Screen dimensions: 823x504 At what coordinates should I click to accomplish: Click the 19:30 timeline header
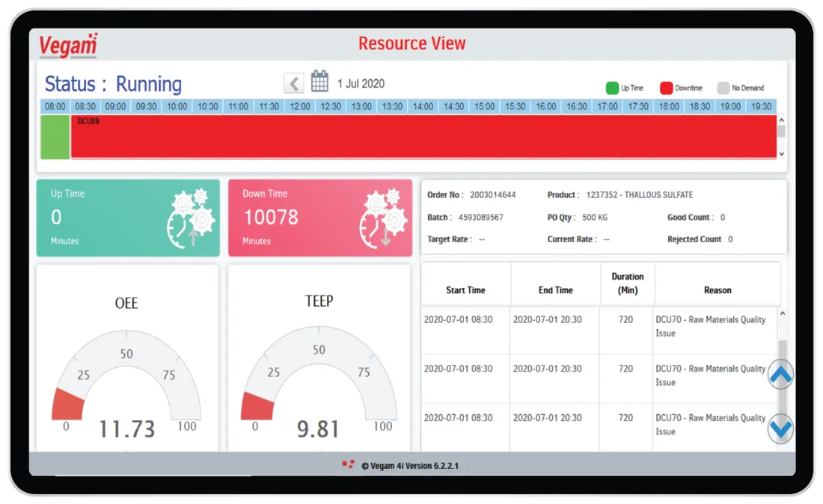click(x=761, y=106)
